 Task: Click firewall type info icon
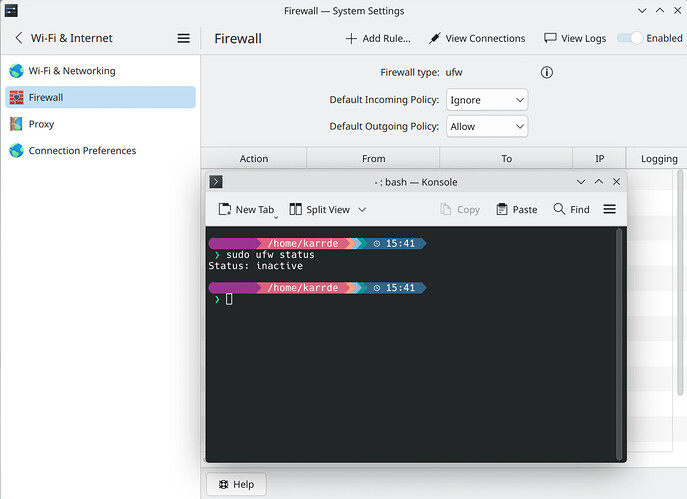click(x=546, y=72)
